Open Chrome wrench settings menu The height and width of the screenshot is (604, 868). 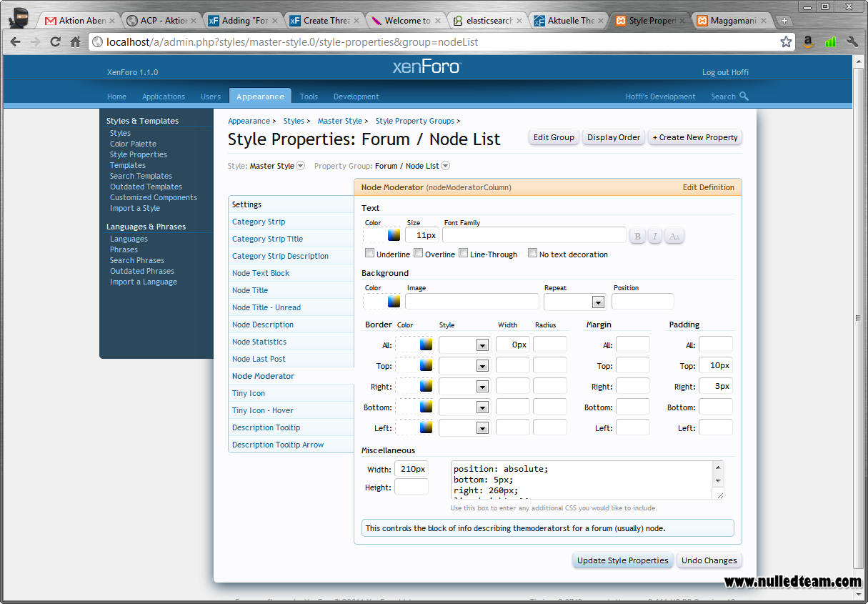pos(852,41)
